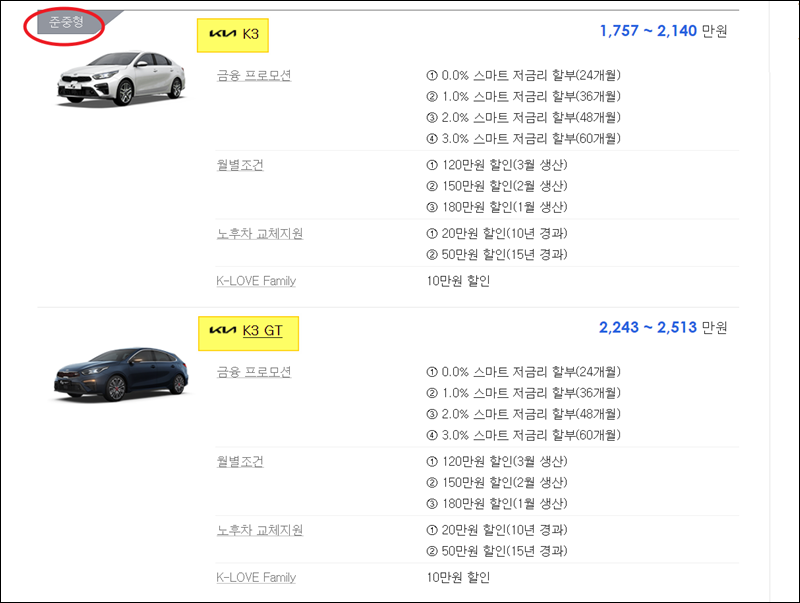Click K3's K-LOVE Family link
800x603 pixels.
[x=256, y=281]
